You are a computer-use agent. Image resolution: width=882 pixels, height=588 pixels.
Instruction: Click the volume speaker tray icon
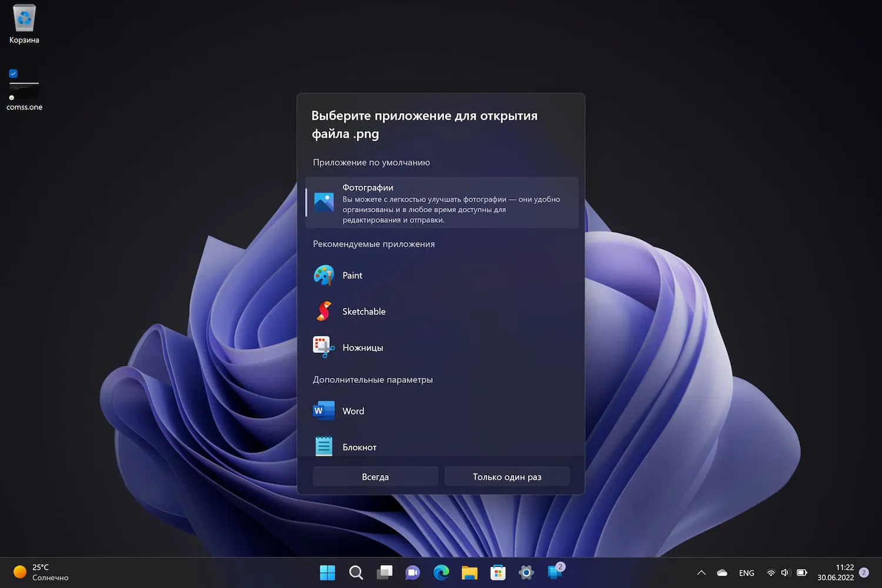tap(785, 573)
